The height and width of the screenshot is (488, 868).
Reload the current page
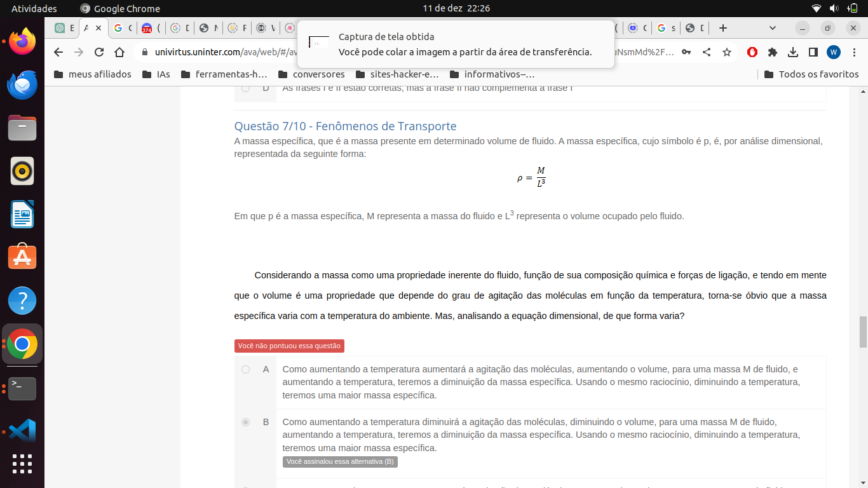[99, 52]
